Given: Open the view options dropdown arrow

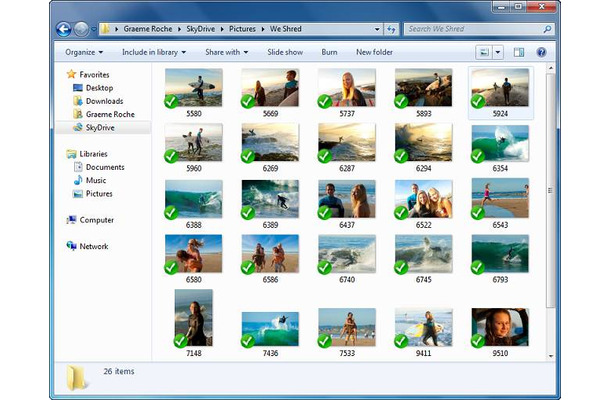Looking at the screenshot, I should pos(498,52).
